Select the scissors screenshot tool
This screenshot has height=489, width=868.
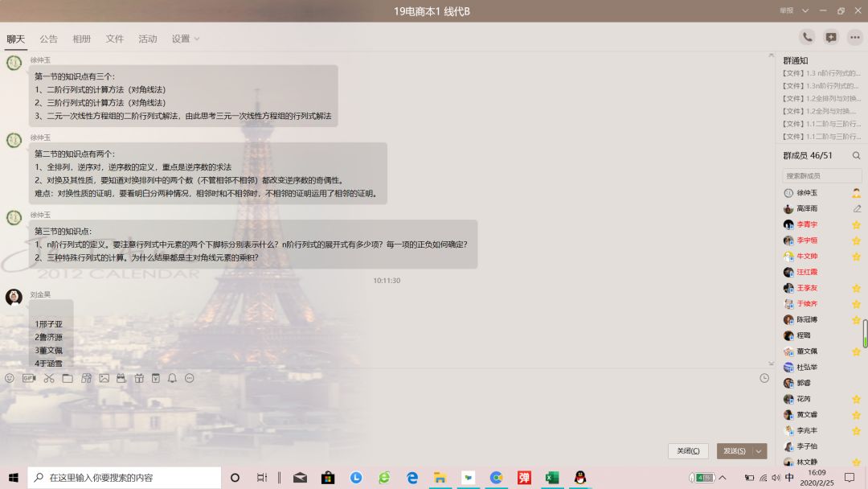point(49,378)
